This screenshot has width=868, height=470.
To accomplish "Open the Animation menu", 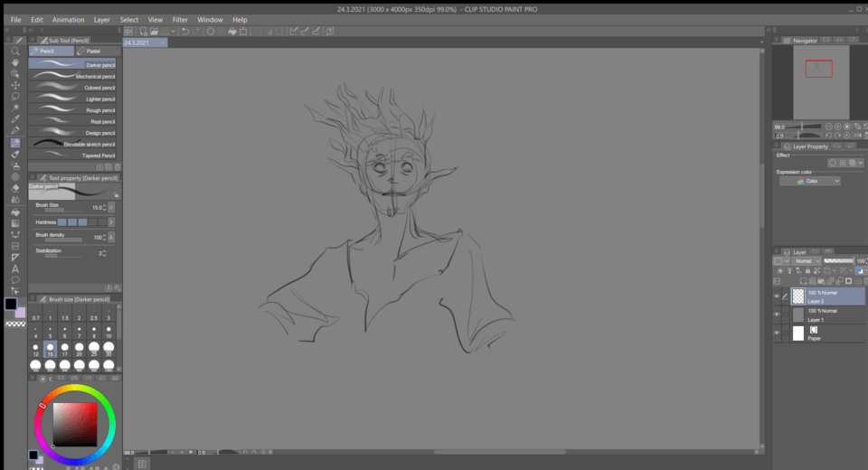I will [x=68, y=19].
